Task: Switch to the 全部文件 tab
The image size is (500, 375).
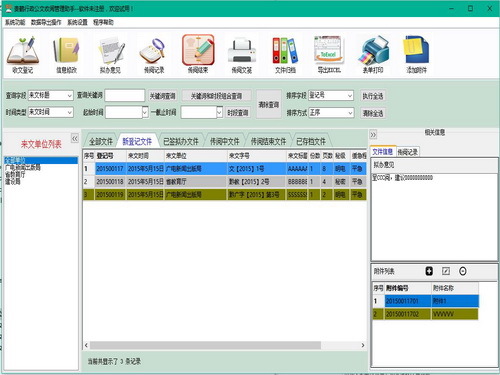Action: (101, 141)
